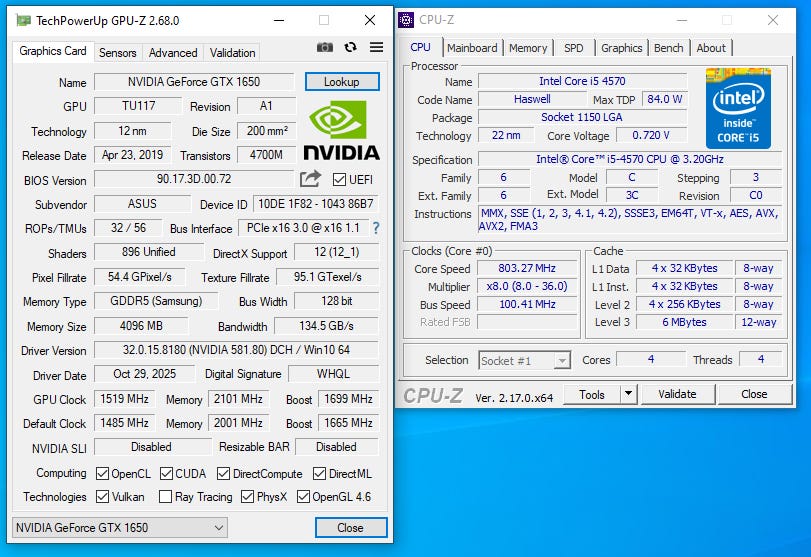Take a screenshot with GPU-Z camera icon
811x557 pixels.
pyautogui.click(x=325, y=48)
